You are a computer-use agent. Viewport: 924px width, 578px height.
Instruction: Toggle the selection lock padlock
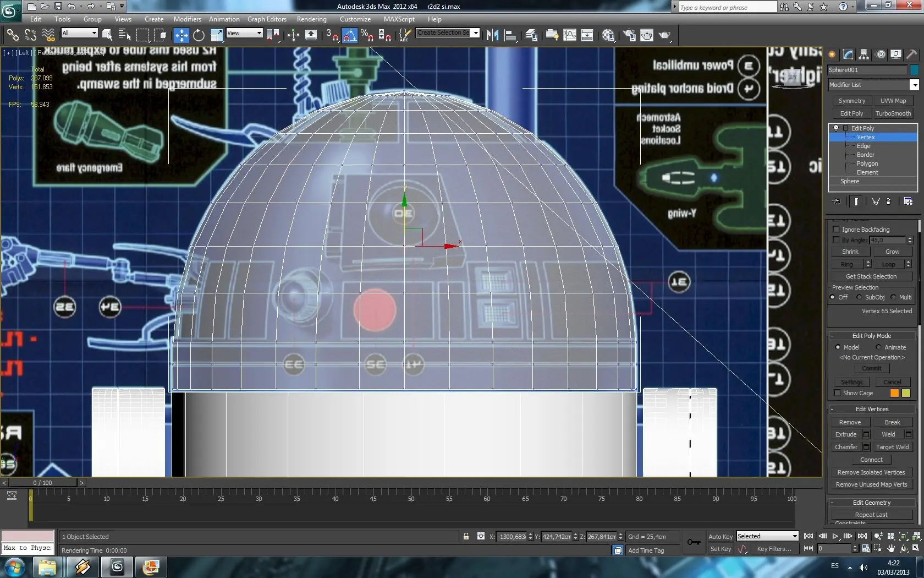[466, 537]
